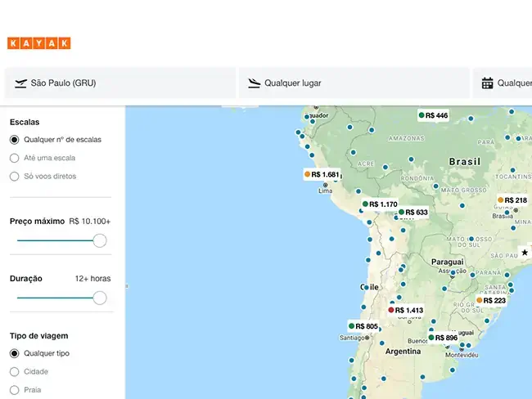Open the R$ 446 price marker
The width and height of the screenshot is (532, 399).
433,115
